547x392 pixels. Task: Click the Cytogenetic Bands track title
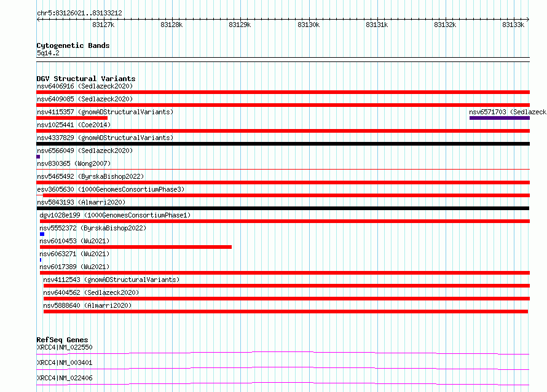(73, 45)
